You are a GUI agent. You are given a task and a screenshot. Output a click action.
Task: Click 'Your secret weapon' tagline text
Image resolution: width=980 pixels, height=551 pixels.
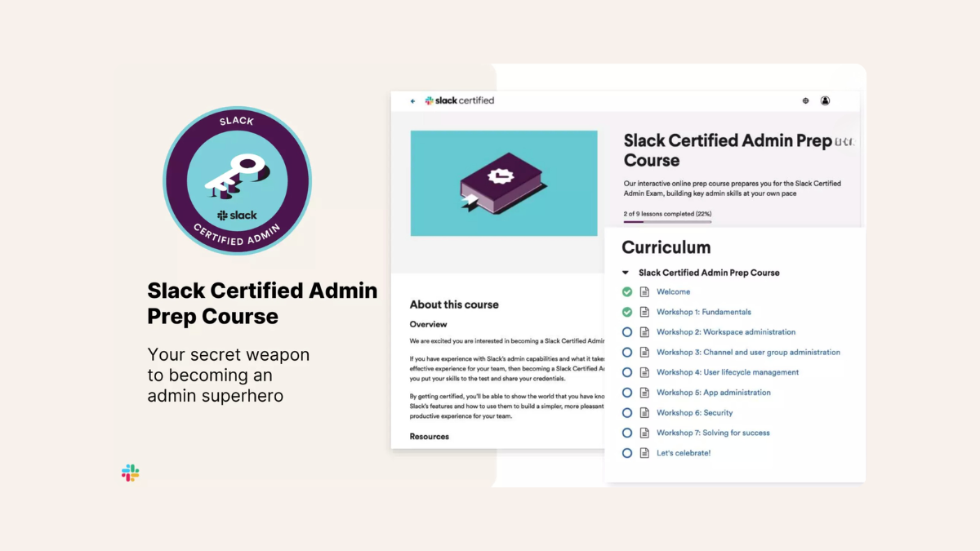229,375
